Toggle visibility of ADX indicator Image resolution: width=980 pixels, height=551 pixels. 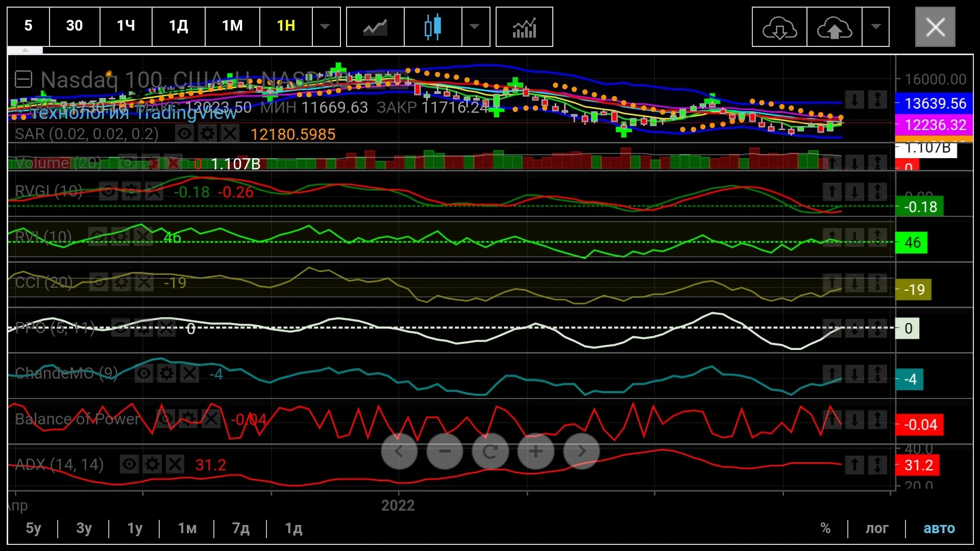130,464
